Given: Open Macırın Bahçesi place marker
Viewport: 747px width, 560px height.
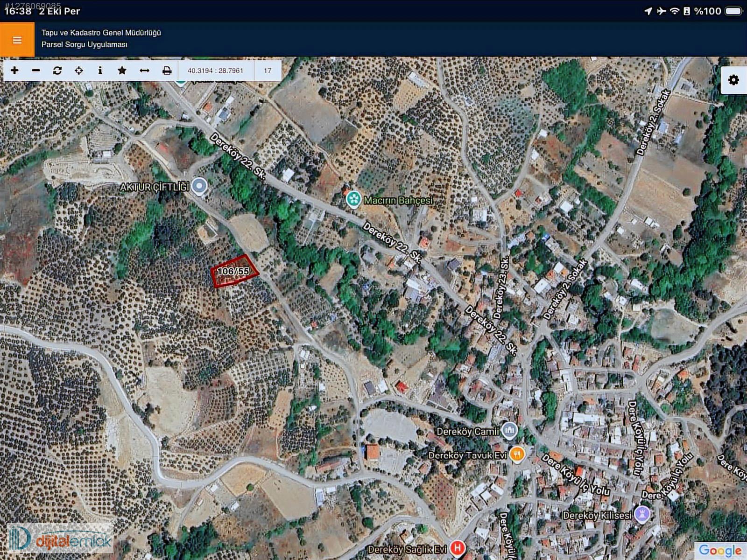Looking at the screenshot, I should point(353,200).
